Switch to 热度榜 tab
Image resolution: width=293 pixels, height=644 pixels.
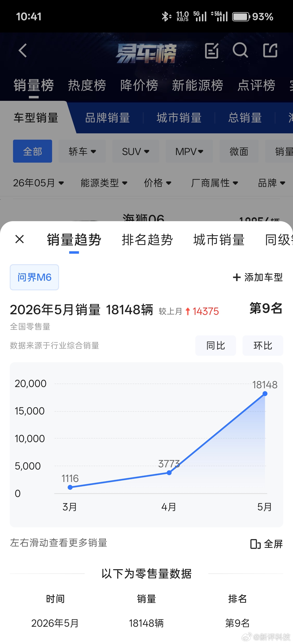point(87,85)
